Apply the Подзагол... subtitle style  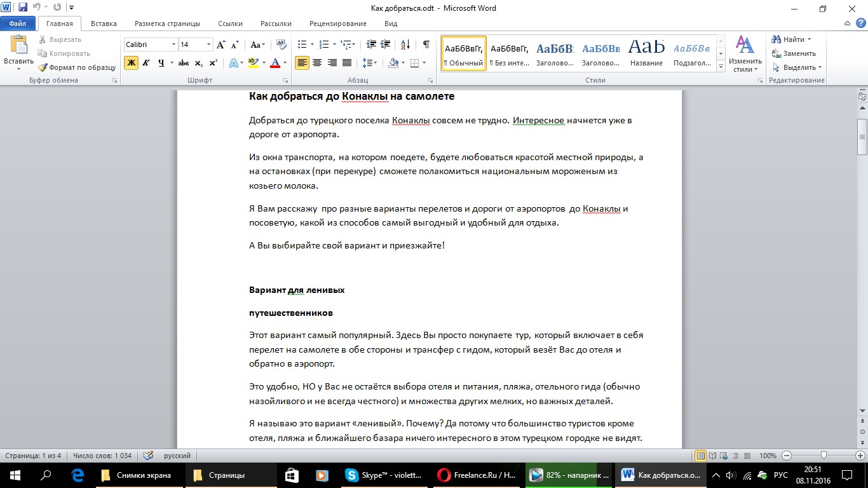693,53
